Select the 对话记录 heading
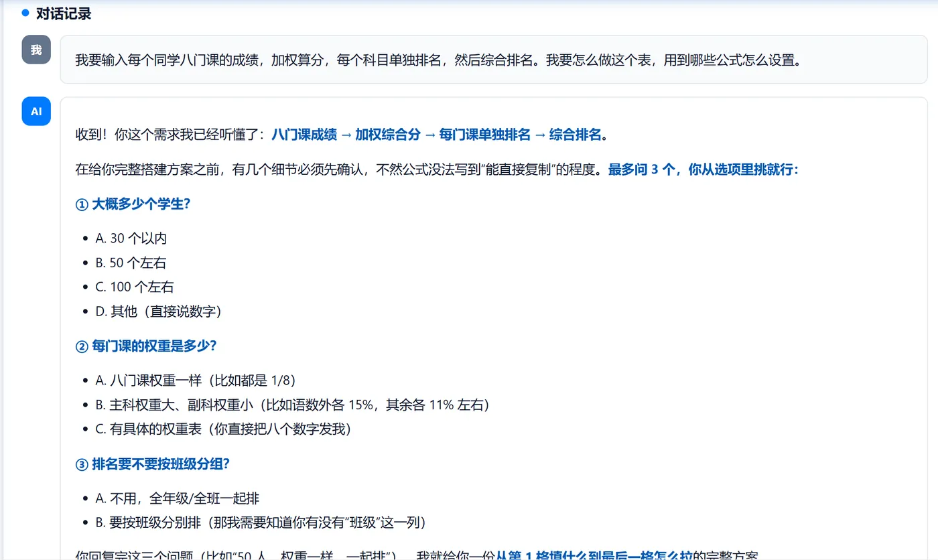This screenshot has width=938, height=560. point(64,13)
